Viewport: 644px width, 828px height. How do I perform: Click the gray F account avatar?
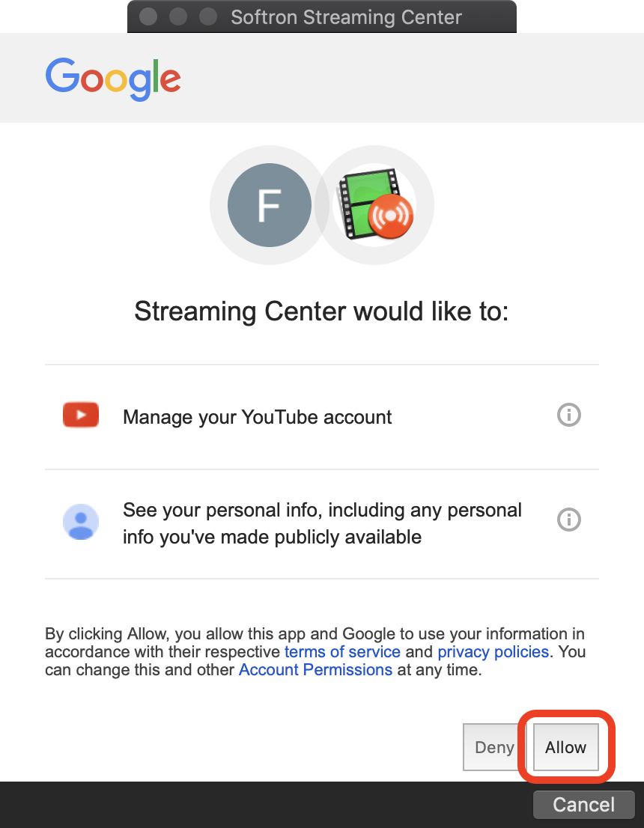pos(270,205)
